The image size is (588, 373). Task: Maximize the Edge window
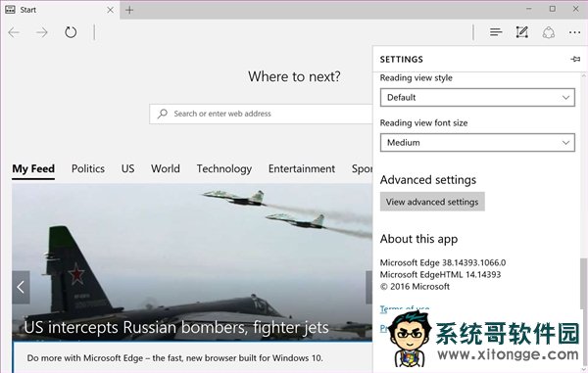553,9
